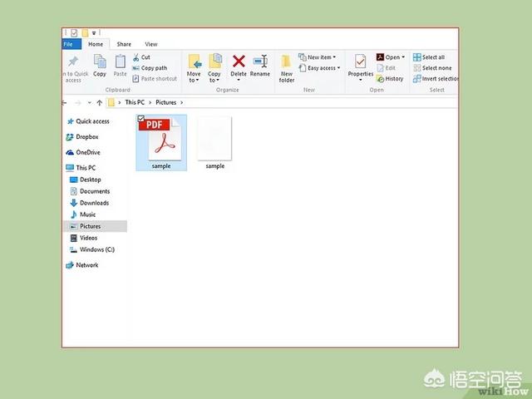Viewport: 532px width, 399px height.
Task: Select Pictures in the sidebar
Action: (x=95, y=226)
